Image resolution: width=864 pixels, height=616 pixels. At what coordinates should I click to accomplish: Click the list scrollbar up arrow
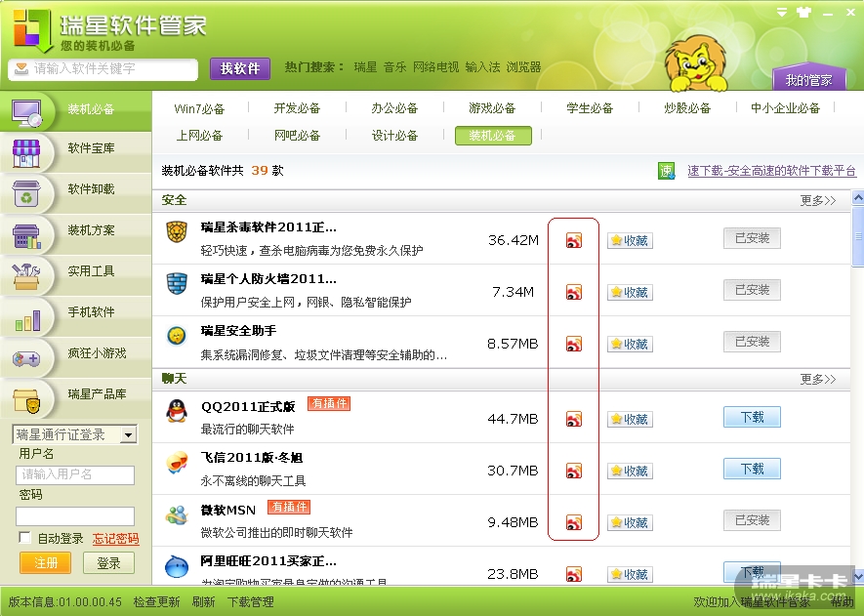(858, 198)
